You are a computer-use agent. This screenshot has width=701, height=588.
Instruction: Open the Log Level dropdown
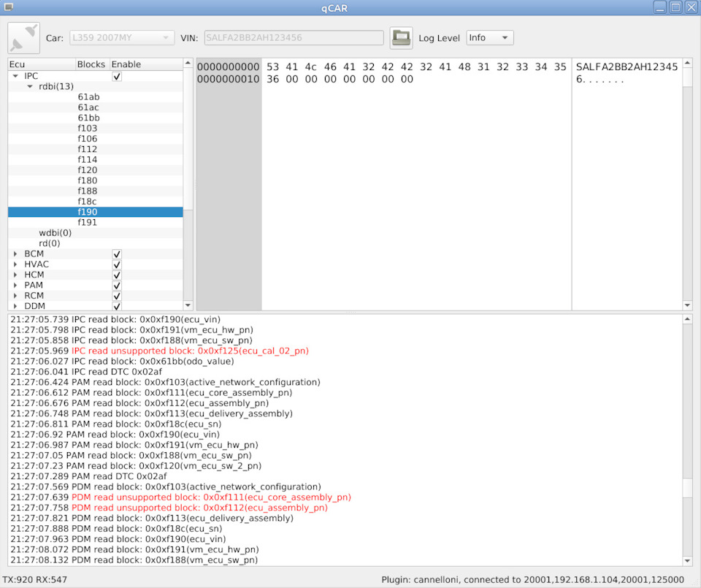[489, 38]
